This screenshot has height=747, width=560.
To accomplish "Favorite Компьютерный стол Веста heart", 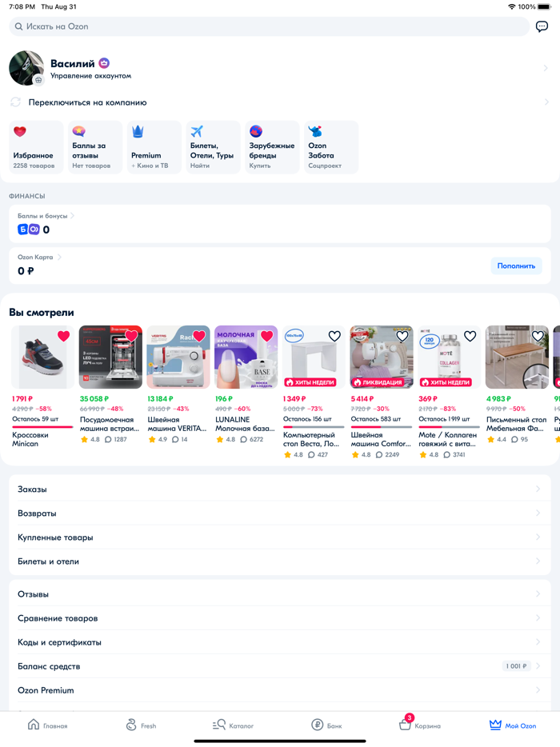I will 334,336.
